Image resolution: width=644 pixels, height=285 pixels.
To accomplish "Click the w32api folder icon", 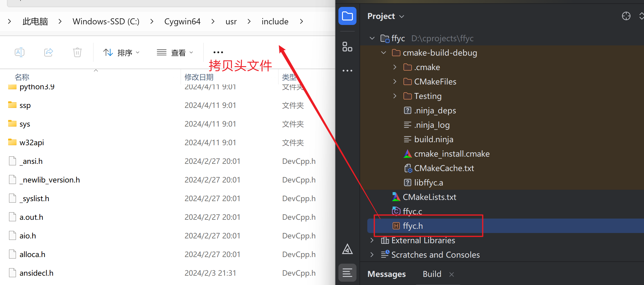I will tap(12, 142).
